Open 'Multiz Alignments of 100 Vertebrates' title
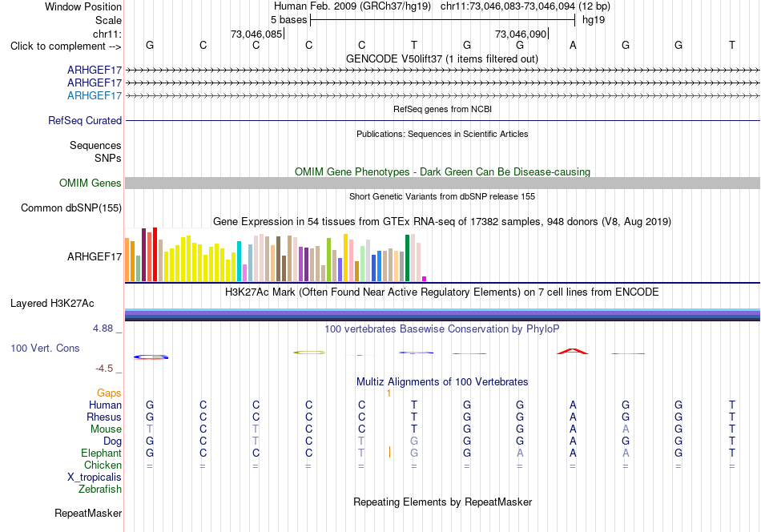The height and width of the screenshot is (532, 761). 442,382
